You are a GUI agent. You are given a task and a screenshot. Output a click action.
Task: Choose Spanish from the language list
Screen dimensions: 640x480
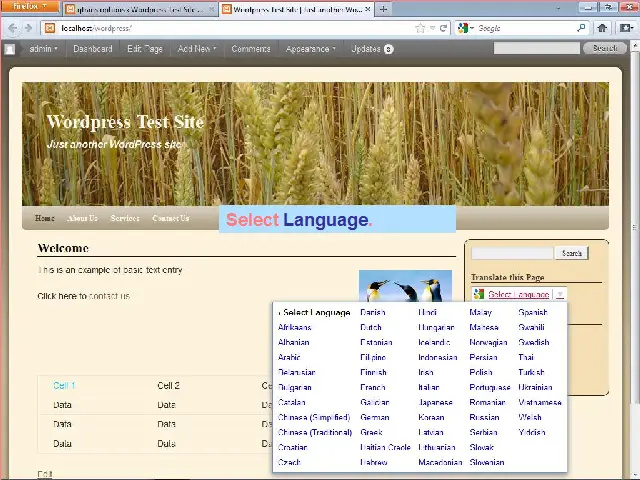pyautogui.click(x=533, y=312)
